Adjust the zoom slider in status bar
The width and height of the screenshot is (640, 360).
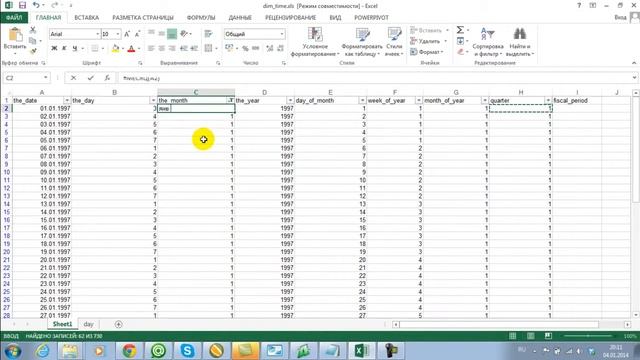tap(588, 336)
